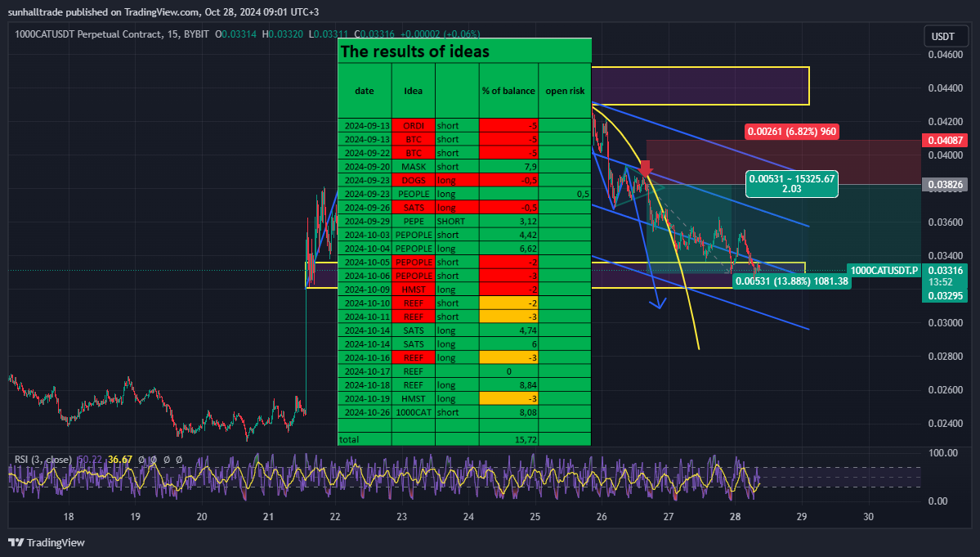Click the red 0.04087 price tag
This screenshot has height=557, width=980.
click(x=944, y=140)
